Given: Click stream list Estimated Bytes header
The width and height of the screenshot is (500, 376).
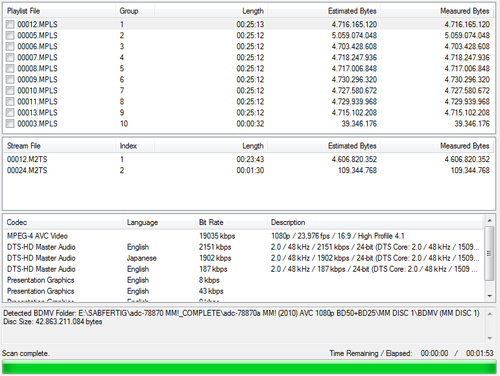Looking at the screenshot, I should pos(324,146).
